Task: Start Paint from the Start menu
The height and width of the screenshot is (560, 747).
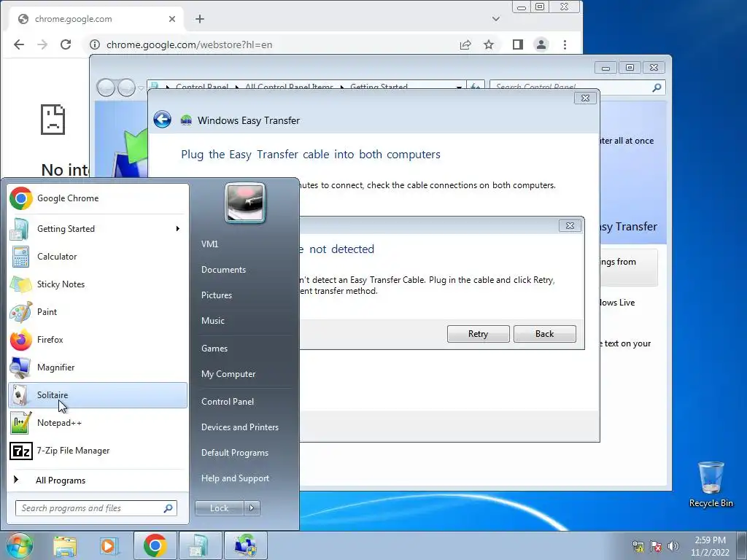Action: [x=98, y=312]
